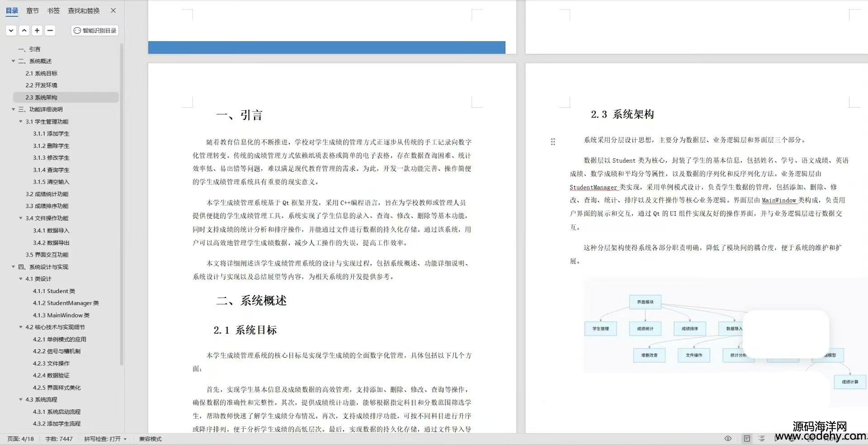Click the outline panel vertical scrollbar
The image size is (868, 445).
coord(121,204)
